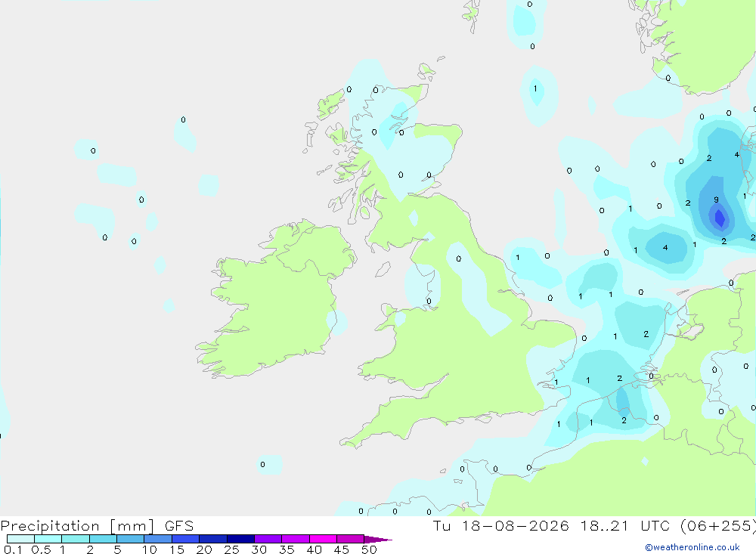
Task: Click the "50" legend scale label
Action: click(369, 549)
